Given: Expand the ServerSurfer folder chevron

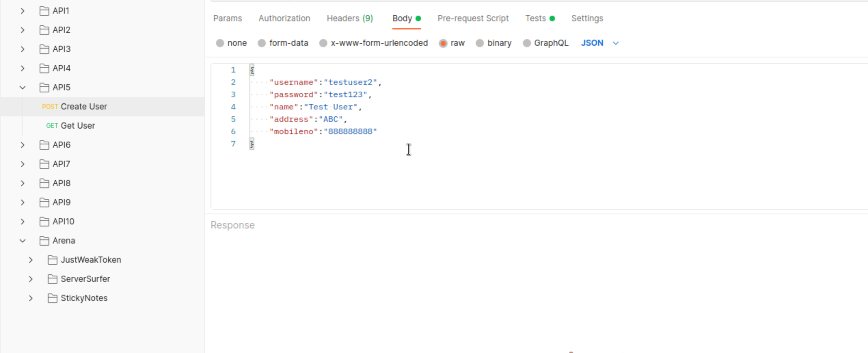Looking at the screenshot, I should point(31,279).
